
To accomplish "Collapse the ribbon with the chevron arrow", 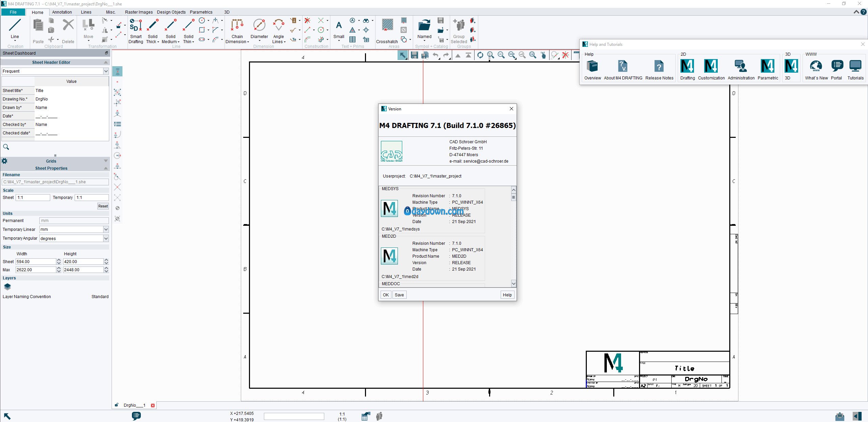I will coord(856,12).
